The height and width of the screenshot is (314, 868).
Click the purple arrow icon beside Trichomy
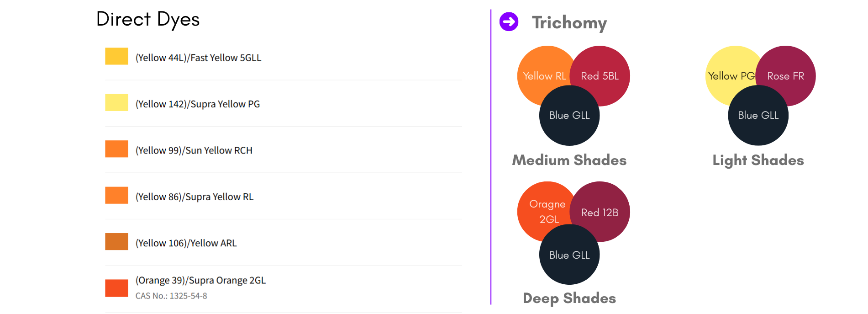(x=509, y=21)
